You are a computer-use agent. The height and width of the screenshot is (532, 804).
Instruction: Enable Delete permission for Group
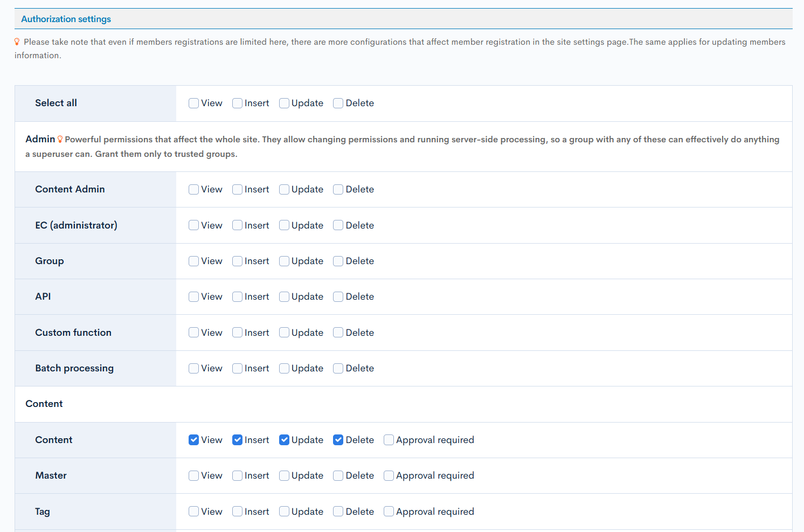coord(338,261)
